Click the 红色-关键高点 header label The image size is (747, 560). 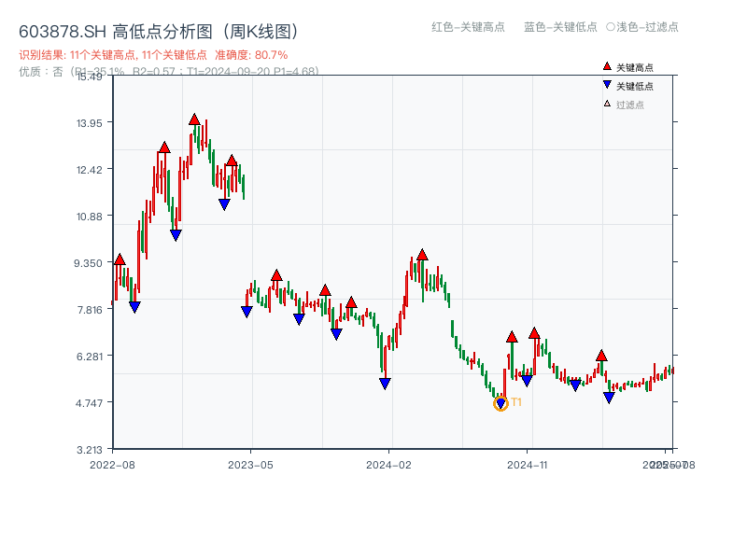[x=467, y=27]
